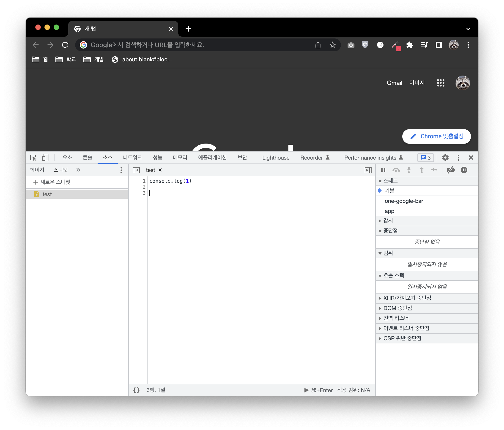Click the pretty print braces icon

[x=136, y=390]
